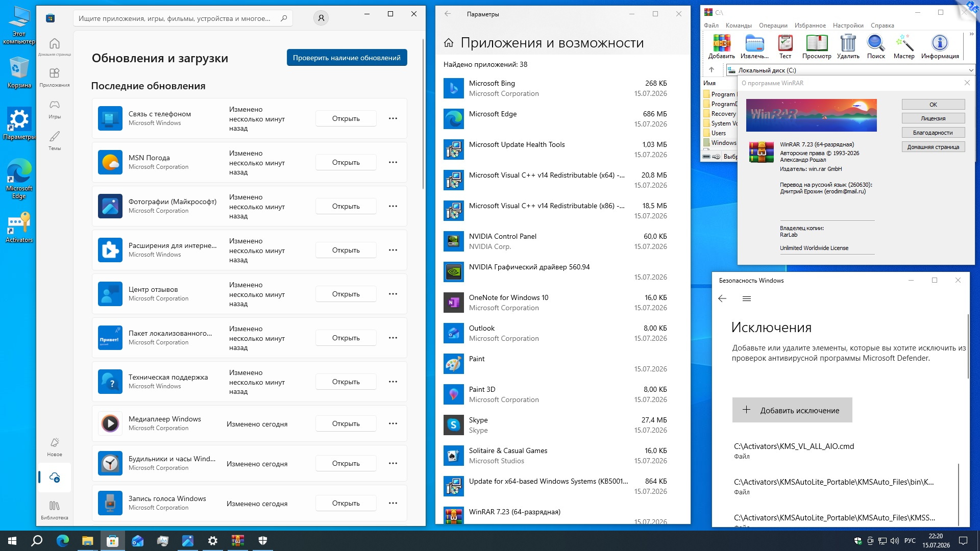
Task: Click the WinRAR Add toolbar icon
Action: click(721, 46)
